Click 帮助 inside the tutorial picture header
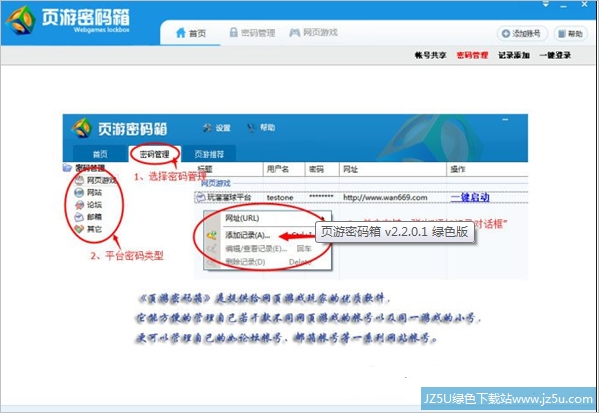This screenshot has height=413, width=599. point(261,128)
